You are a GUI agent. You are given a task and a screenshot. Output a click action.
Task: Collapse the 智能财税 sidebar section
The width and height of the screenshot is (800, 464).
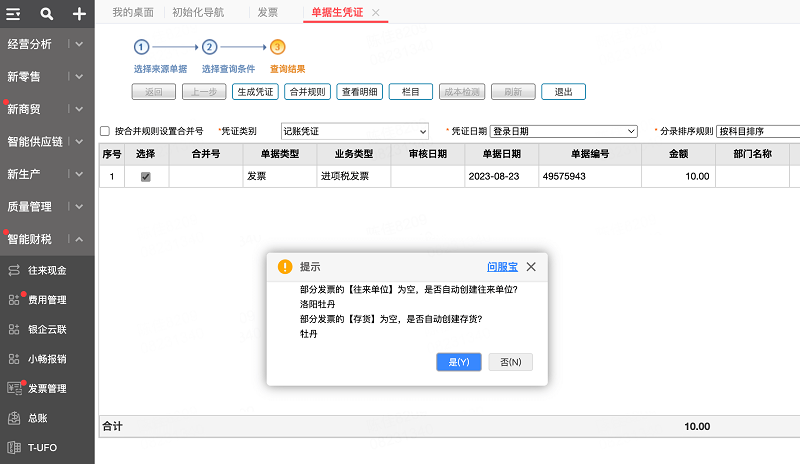(79, 239)
